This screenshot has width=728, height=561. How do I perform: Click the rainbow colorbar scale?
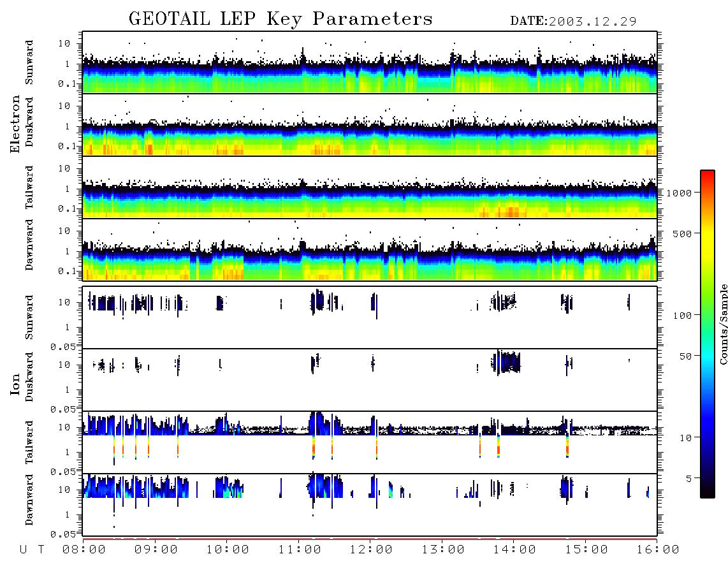tap(708, 334)
